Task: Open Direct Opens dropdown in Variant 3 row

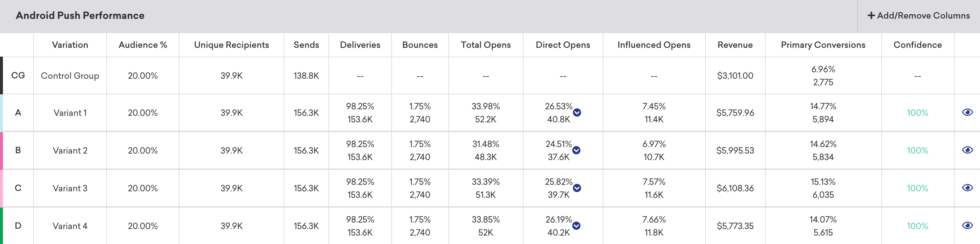Action: tap(577, 188)
